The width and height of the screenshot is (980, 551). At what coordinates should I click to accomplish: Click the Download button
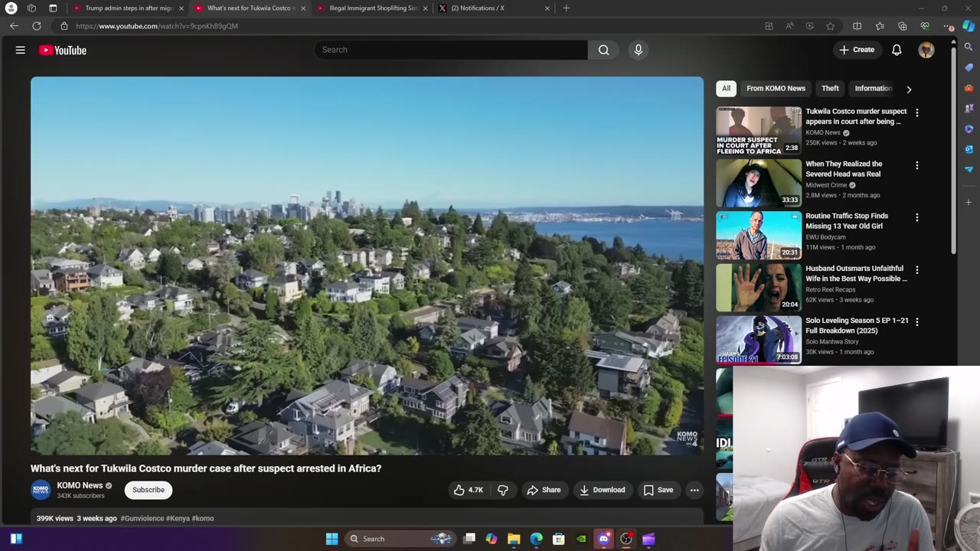[602, 490]
